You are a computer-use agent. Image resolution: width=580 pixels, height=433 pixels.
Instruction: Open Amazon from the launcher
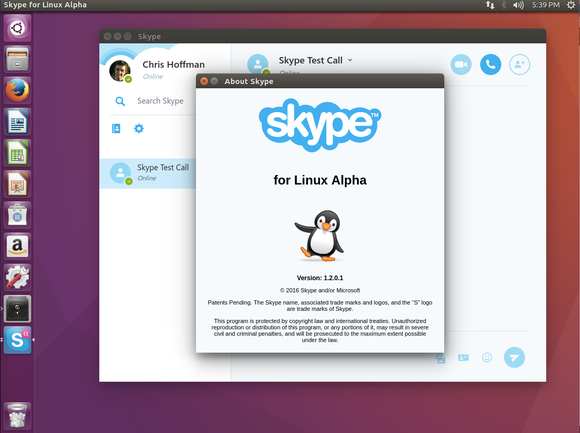[x=17, y=246]
